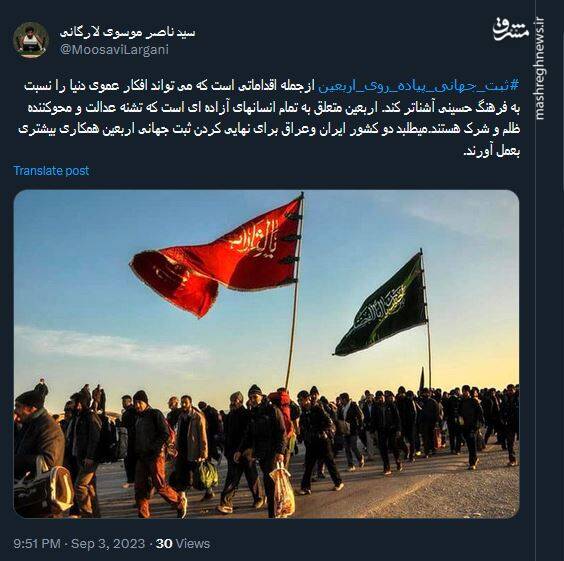Viewport: 564px width, 561px height.
Task: Click the 9:51 PM timestamp
Action: click(x=37, y=543)
